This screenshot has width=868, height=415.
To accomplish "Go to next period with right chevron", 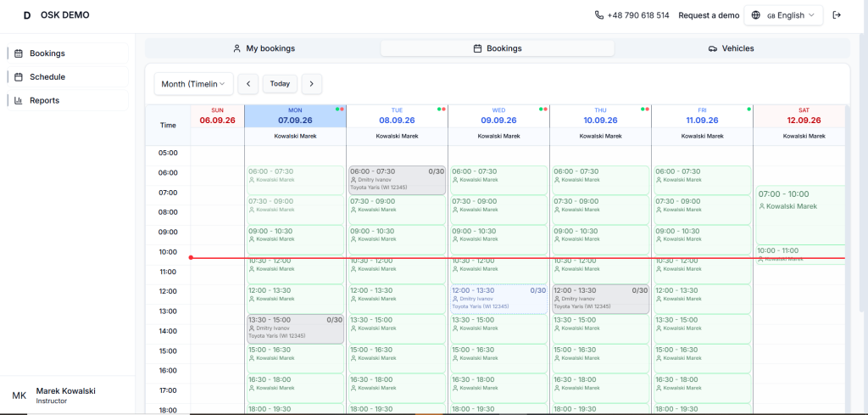I will pyautogui.click(x=312, y=84).
